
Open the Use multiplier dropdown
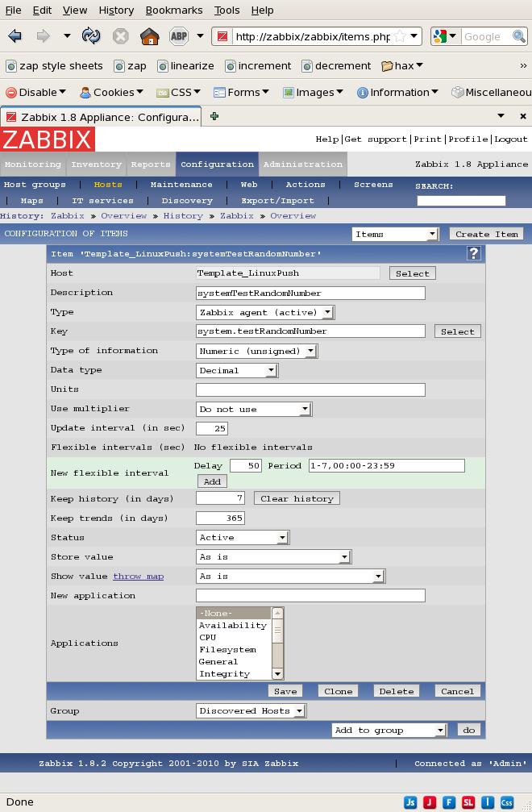[x=254, y=409]
